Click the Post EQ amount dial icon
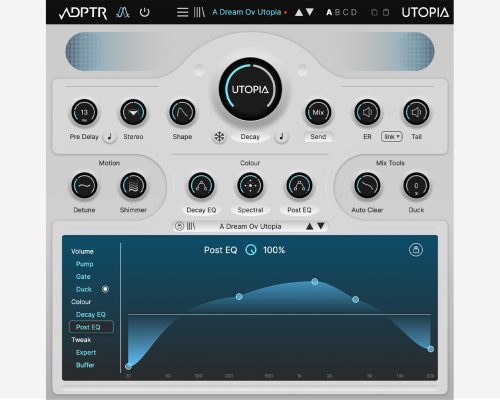The height and width of the screenshot is (400, 500). click(x=251, y=250)
